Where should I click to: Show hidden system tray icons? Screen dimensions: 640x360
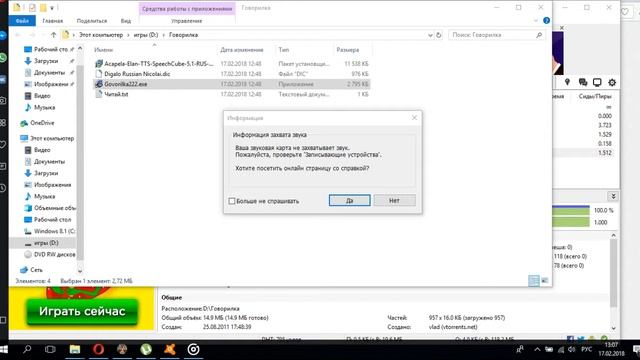tap(537, 349)
